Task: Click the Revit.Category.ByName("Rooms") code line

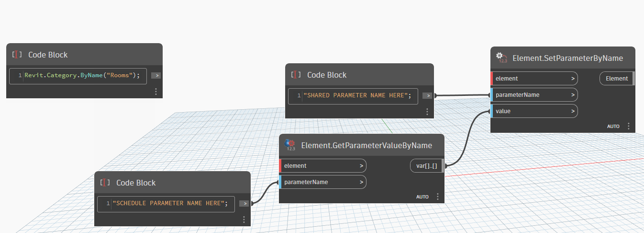Action: click(x=82, y=75)
